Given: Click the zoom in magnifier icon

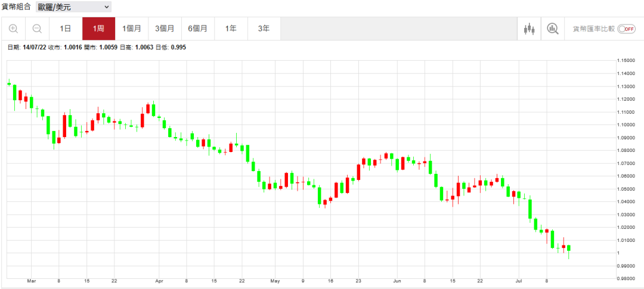Looking at the screenshot, I should point(14,29).
